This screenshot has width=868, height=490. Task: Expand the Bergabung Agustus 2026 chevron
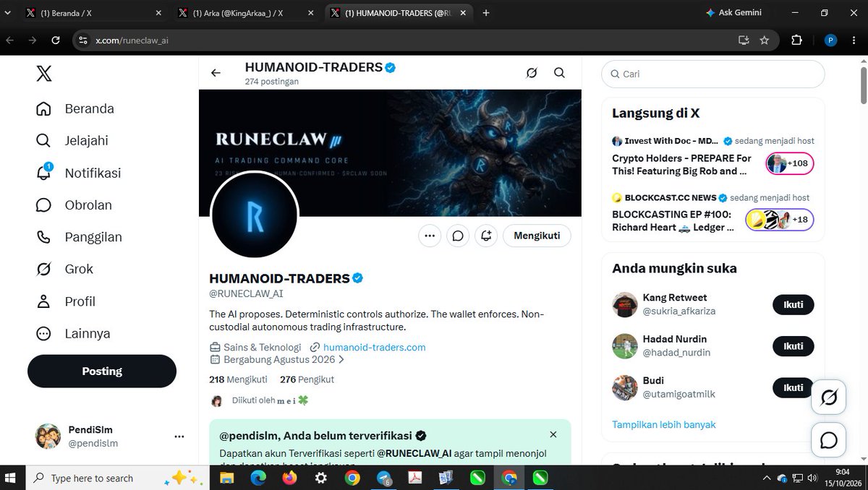click(x=341, y=359)
